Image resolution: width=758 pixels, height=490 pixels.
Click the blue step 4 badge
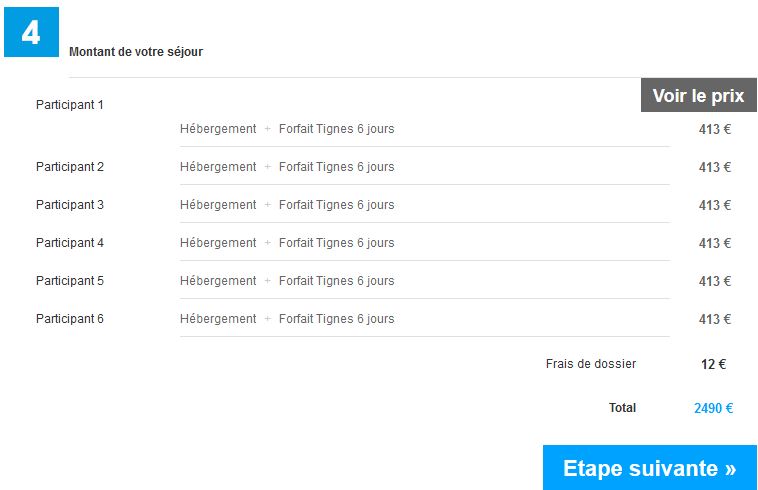(31, 32)
